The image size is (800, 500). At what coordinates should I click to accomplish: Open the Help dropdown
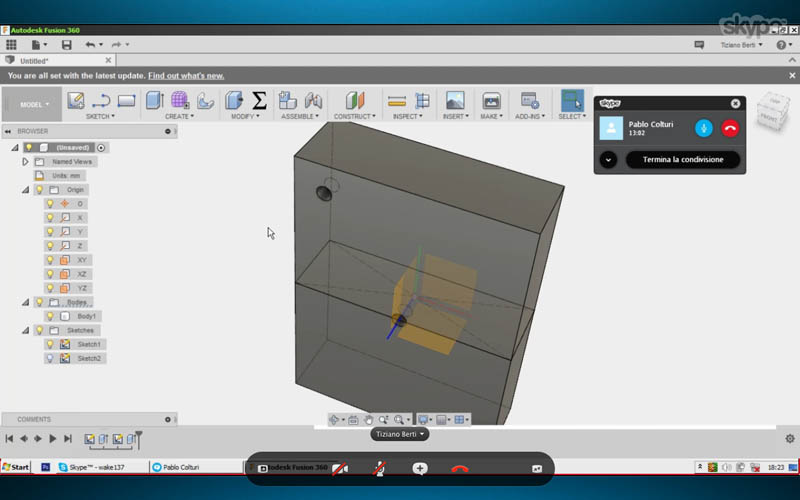tap(784, 45)
